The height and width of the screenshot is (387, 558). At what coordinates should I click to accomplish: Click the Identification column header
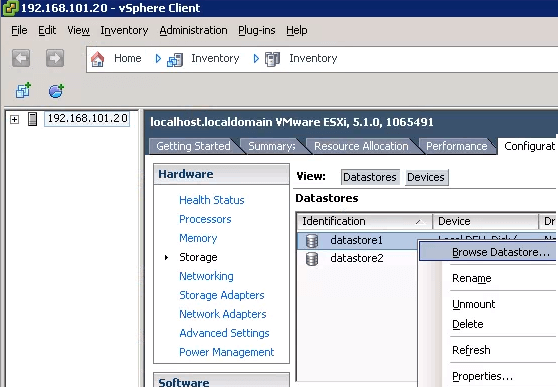365,221
